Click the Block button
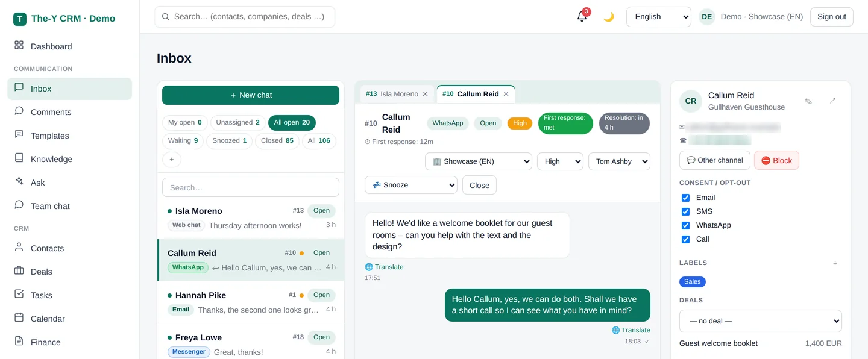 pos(776,160)
